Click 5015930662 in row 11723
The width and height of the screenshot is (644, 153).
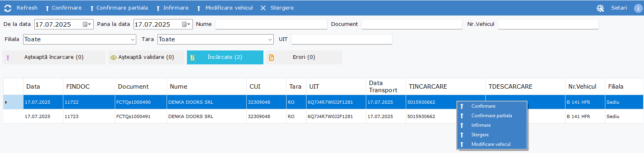(x=421, y=116)
